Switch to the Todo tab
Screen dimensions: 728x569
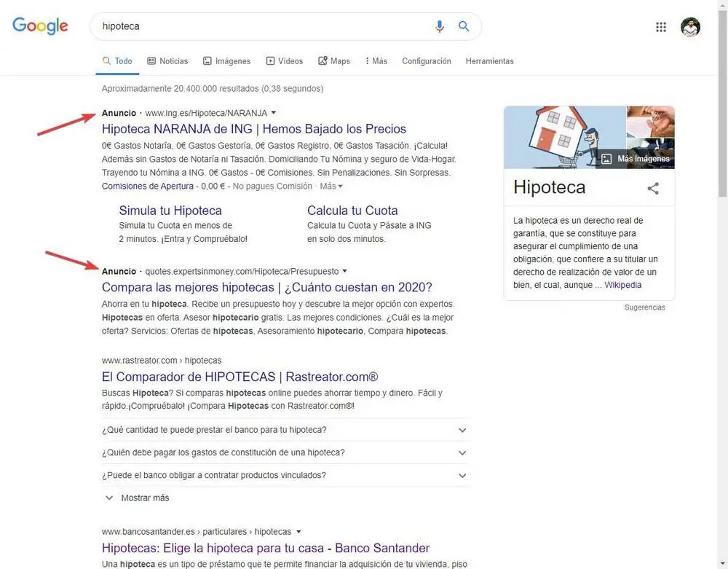pos(117,61)
